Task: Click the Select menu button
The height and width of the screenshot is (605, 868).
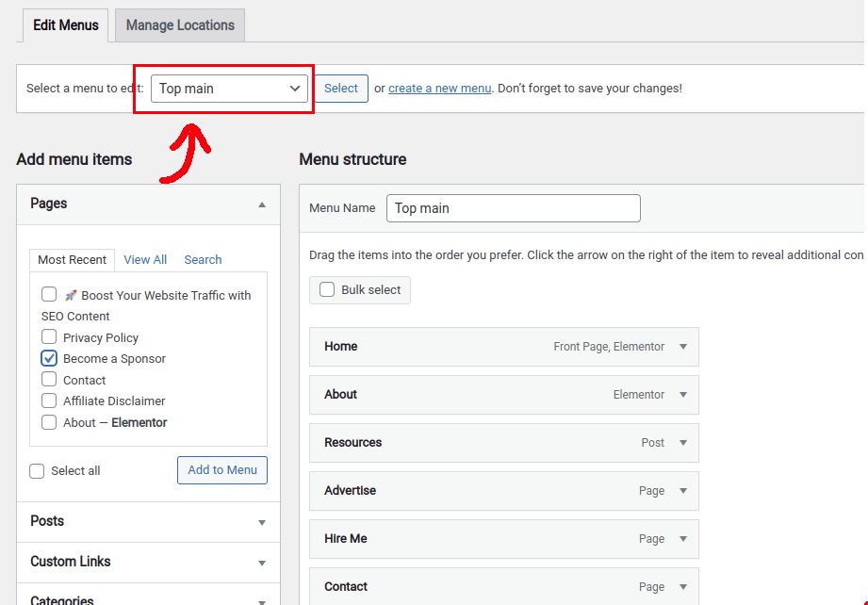Action: click(341, 89)
